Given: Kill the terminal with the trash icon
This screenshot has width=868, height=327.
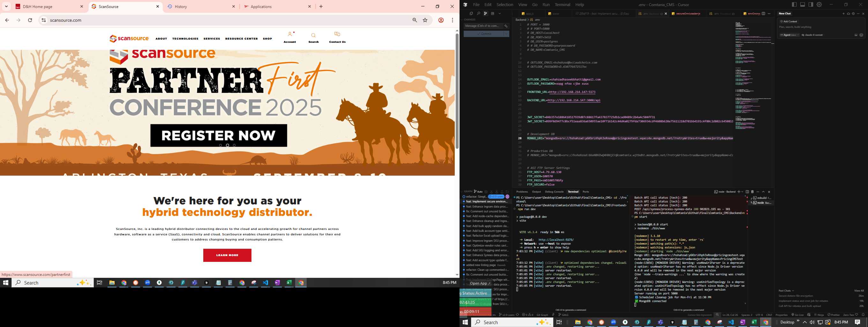Looking at the screenshot, I should tap(752, 192).
